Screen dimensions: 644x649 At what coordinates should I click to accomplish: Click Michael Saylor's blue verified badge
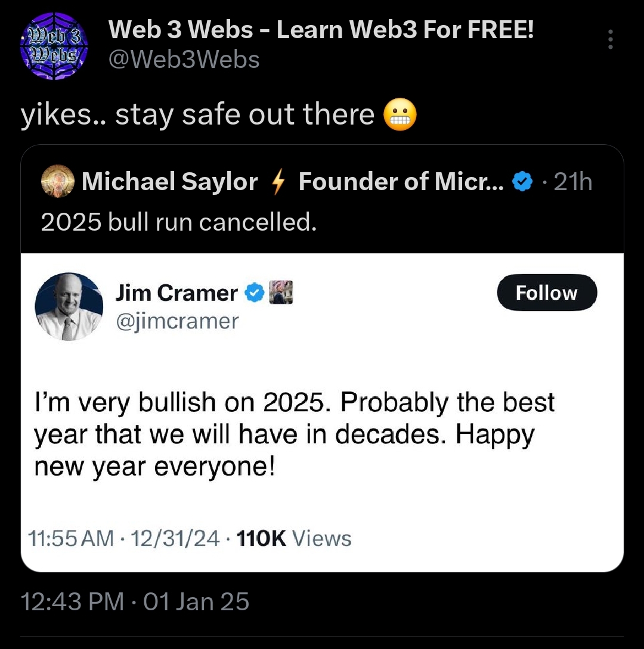point(523,182)
